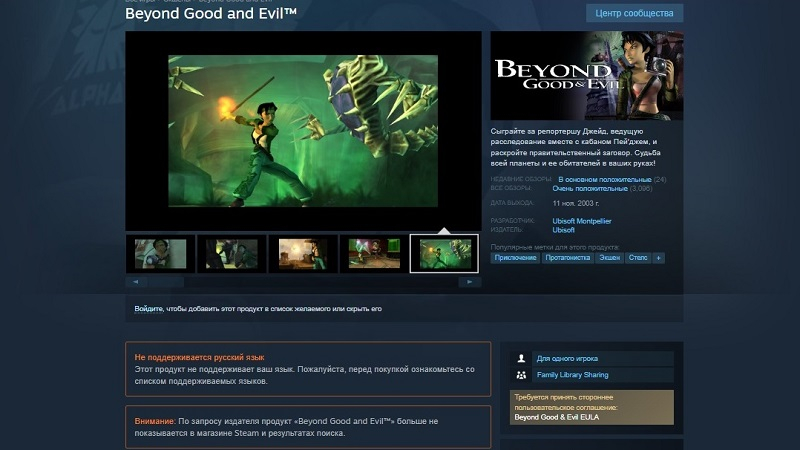The height and width of the screenshot is (450, 800).
Task: Select the third screenshot thumbnail
Action: pyautogui.click(x=303, y=254)
